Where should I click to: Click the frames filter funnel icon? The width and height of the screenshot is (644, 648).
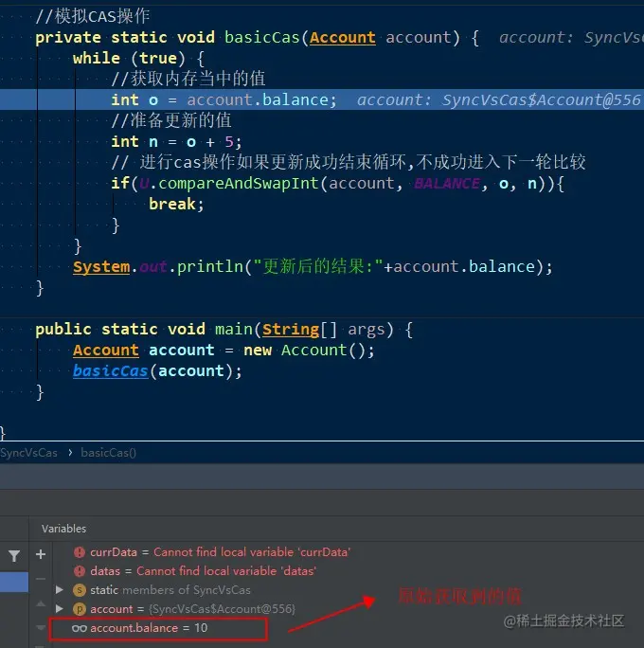click(14, 556)
